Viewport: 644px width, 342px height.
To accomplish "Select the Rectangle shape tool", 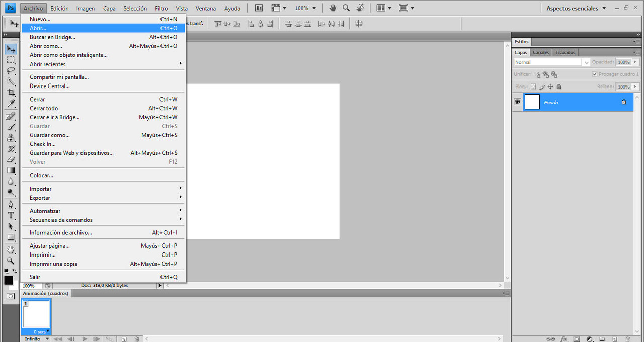I will point(11,237).
